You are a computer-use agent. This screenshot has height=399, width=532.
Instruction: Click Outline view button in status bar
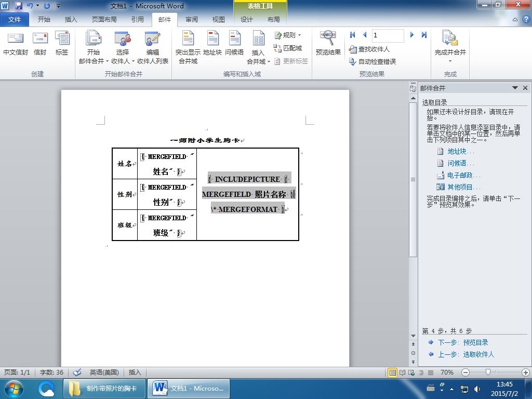(421, 373)
